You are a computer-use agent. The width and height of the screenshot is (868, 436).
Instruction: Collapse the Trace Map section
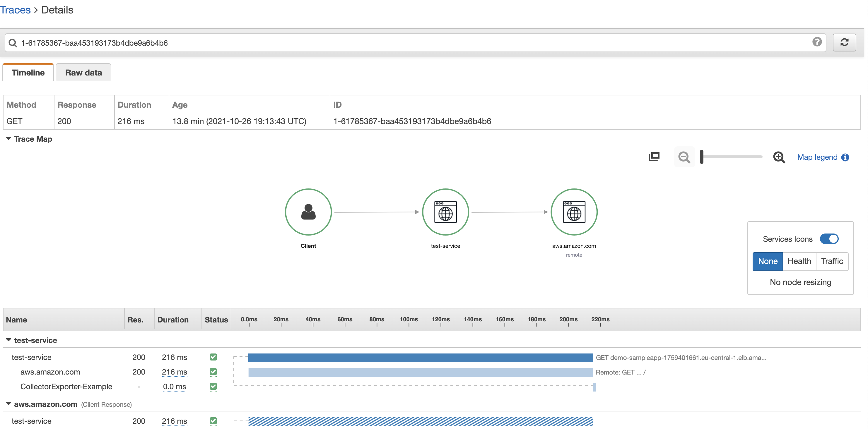pyautogui.click(x=8, y=139)
